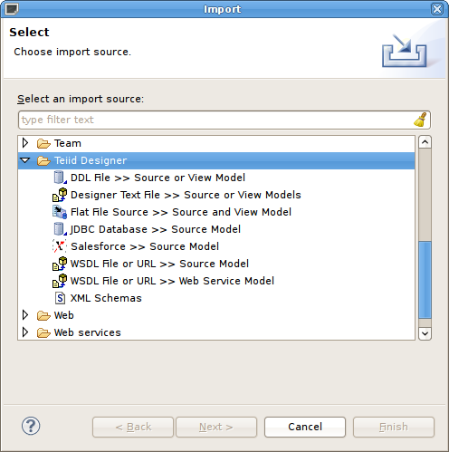
Task: Click the Next > button
Action: (216, 427)
